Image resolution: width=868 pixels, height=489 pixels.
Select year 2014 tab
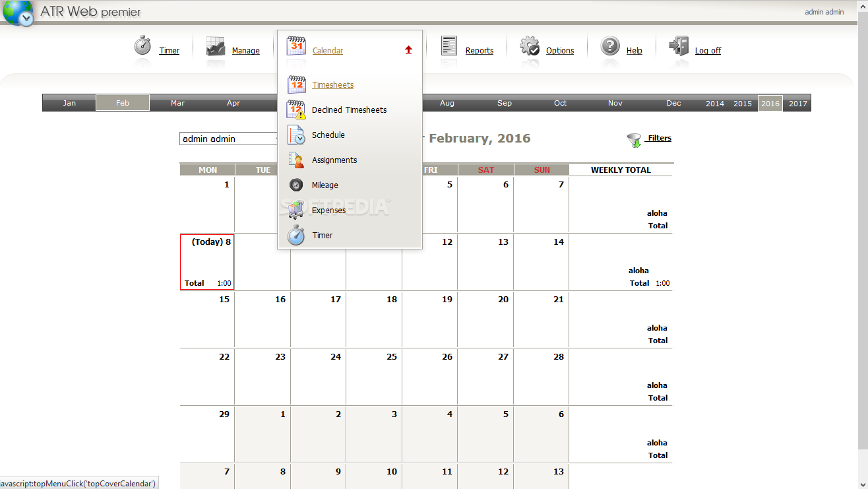[x=715, y=104]
